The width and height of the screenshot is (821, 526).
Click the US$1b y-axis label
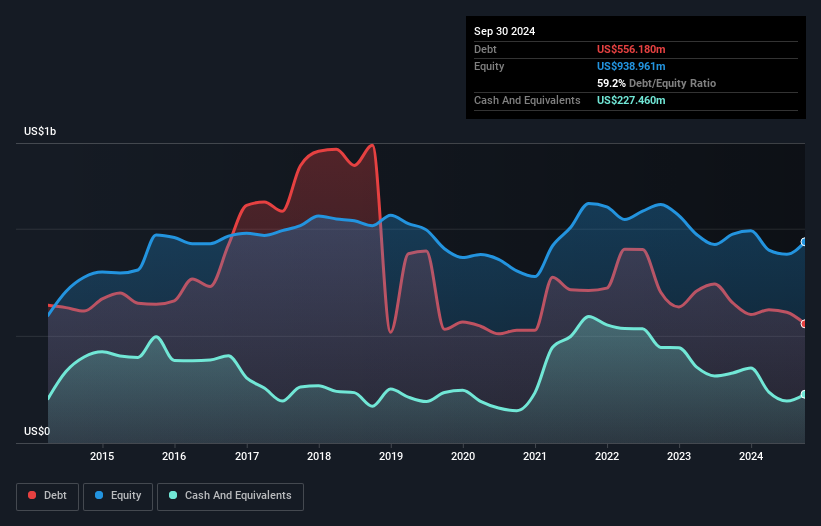[40, 131]
